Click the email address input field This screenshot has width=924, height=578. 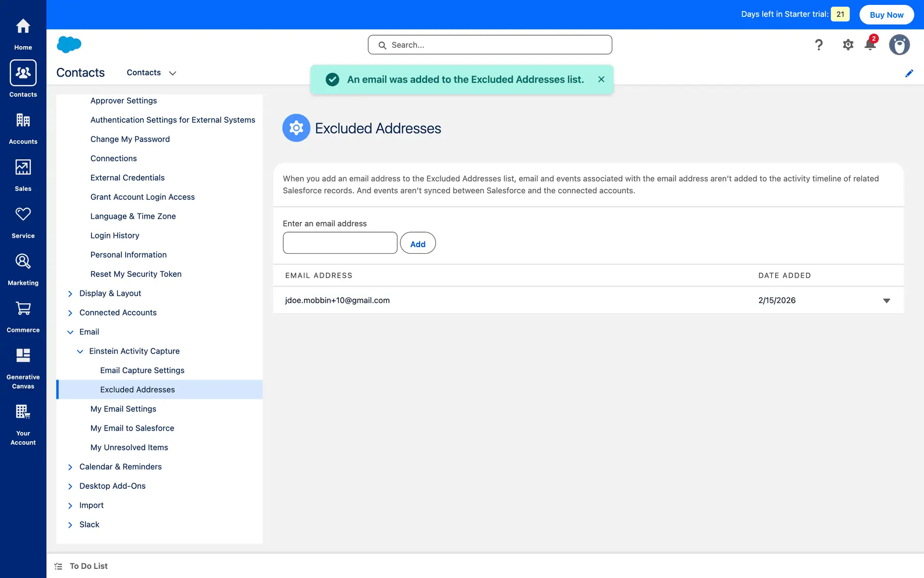click(x=340, y=243)
